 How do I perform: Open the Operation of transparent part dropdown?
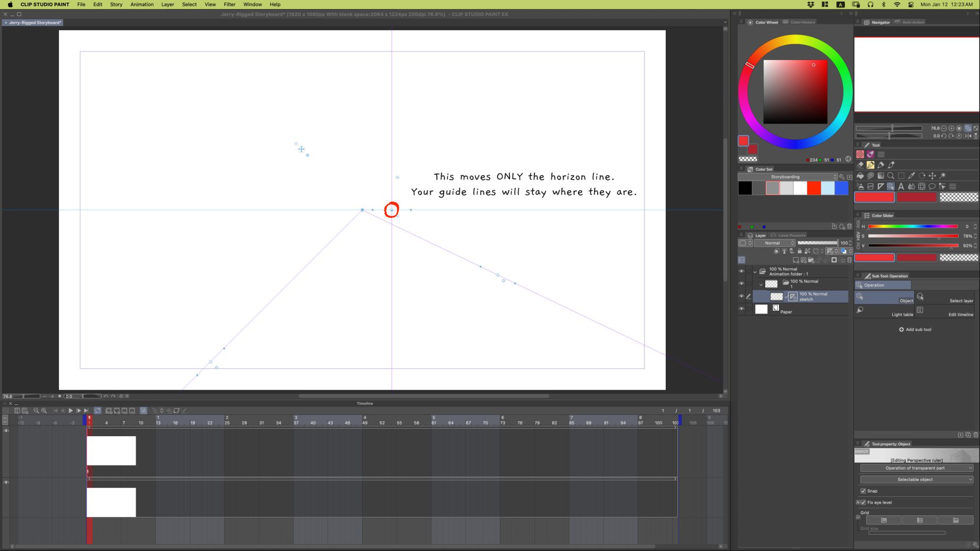(x=916, y=468)
